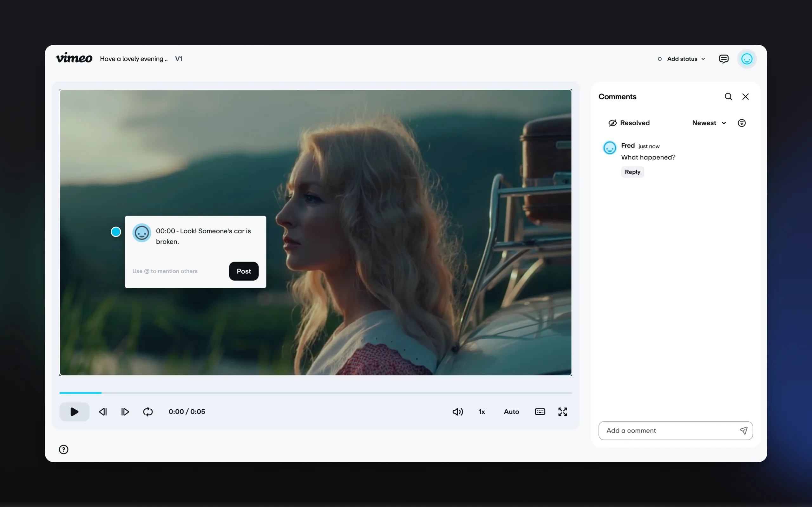Toggle visibility of Resolved comments
Screen dimensions: 812x507
[x=629, y=123]
